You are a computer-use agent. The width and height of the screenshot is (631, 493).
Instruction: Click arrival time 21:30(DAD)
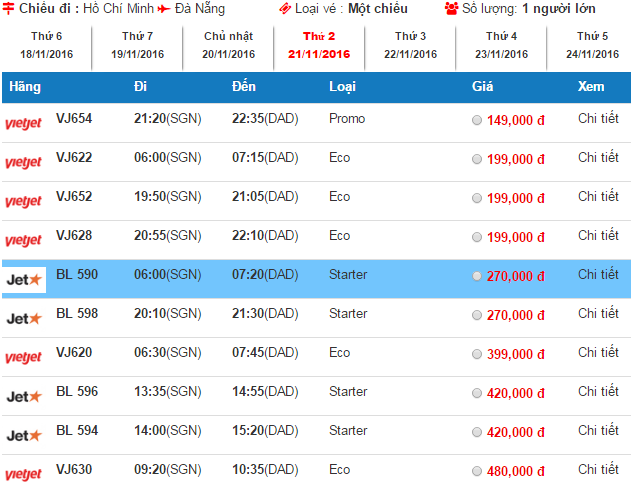coord(265,314)
